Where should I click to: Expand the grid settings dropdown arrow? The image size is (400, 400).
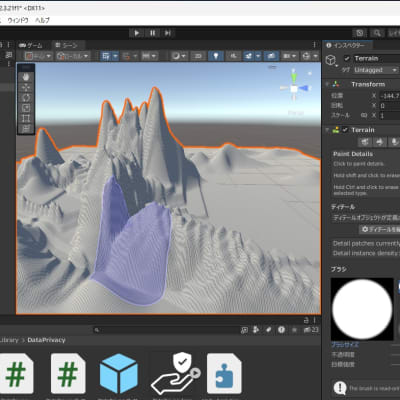point(115,56)
